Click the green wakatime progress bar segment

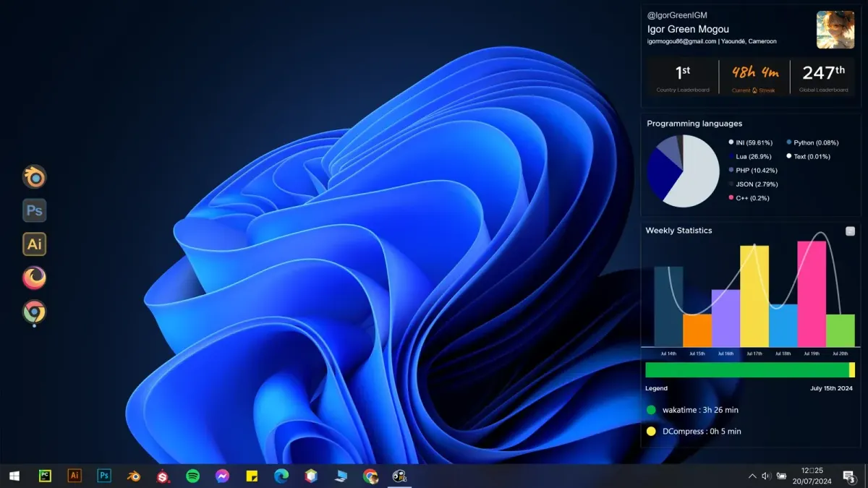tap(747, 370)
